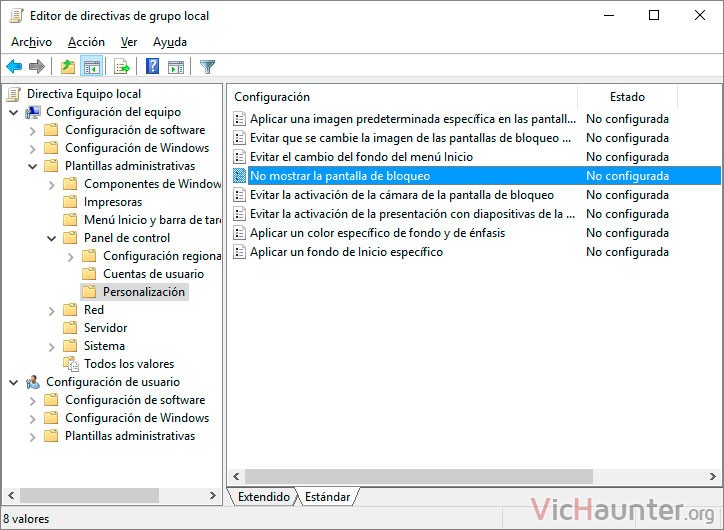The height and width of the screenshot is (530, 724).
Task: Click the Filter funnel toolbar icon
Action: click(207, 67)
